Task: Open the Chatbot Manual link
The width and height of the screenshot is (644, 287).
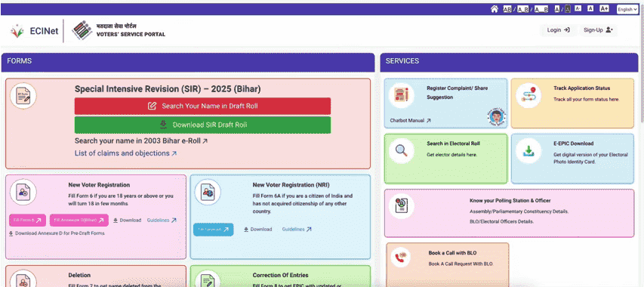Action: tap(410, 121)
